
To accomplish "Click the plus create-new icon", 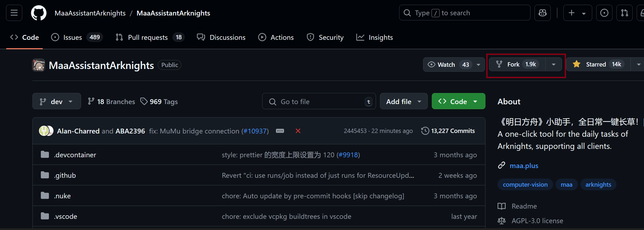I will (x=572, y=13).
